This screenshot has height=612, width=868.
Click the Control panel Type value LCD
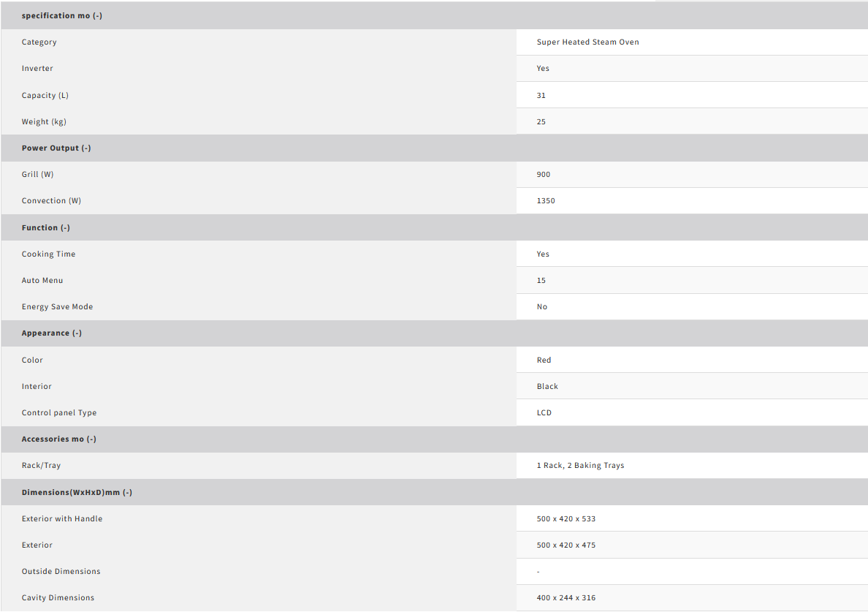click(x=544, y=412)
